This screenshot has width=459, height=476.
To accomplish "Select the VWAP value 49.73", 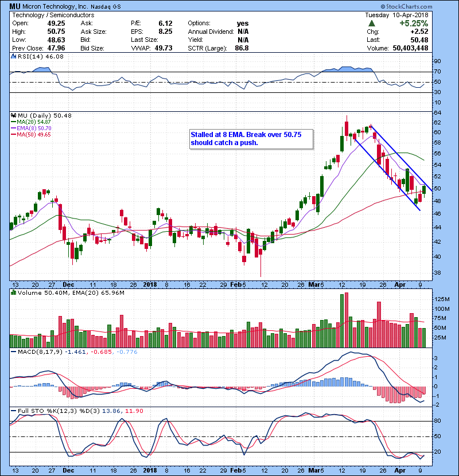I will tap(164, 48).
